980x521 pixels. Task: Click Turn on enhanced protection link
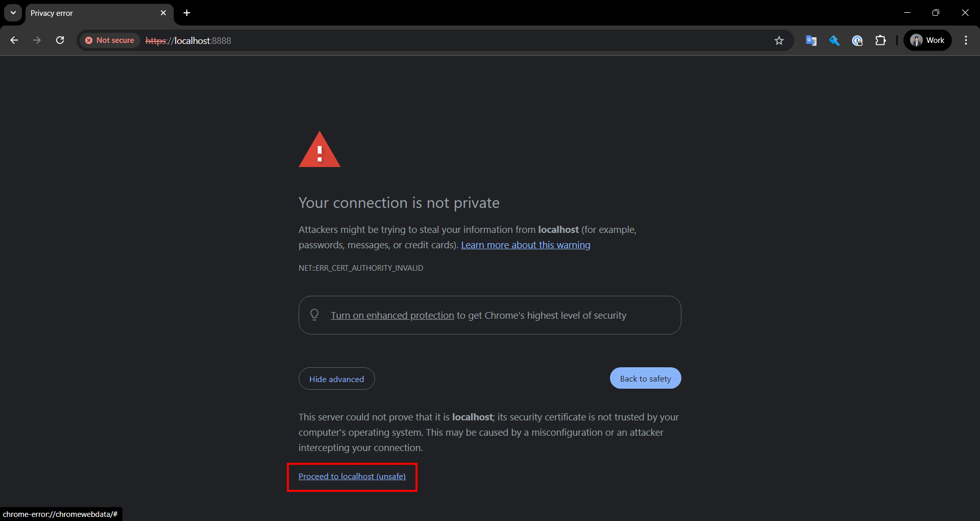(x=392, y=316)
